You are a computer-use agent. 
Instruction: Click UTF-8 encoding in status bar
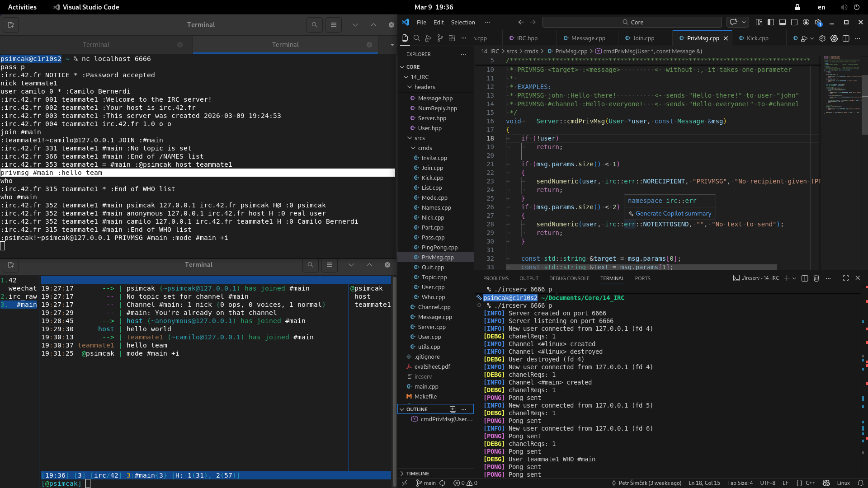click(x=768, y=483)
